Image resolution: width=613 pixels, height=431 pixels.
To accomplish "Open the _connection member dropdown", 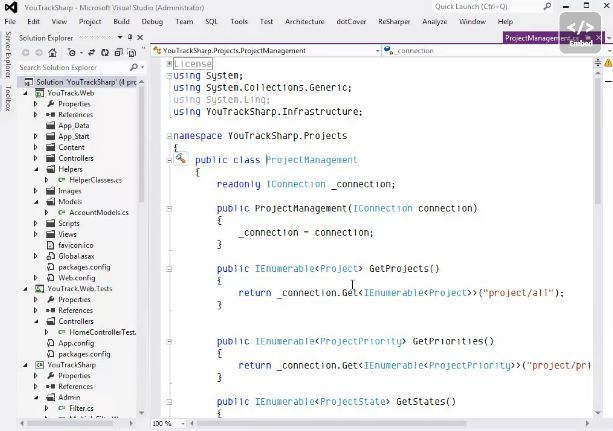I will [610, 51].
